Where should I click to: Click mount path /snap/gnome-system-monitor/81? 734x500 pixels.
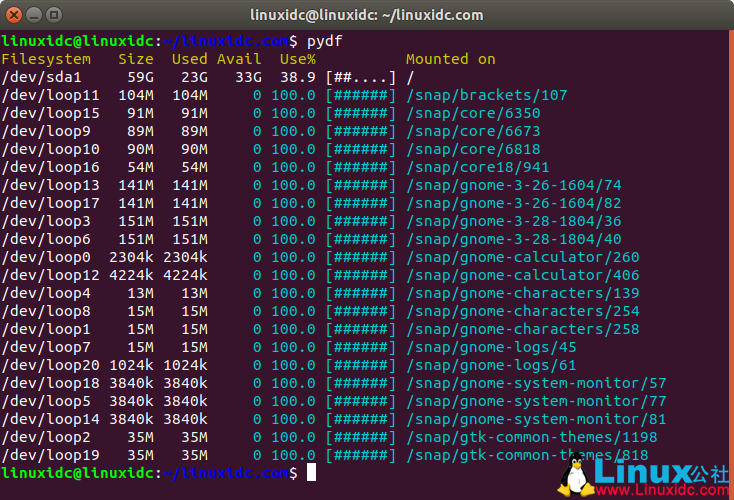[x=536, y=419]
